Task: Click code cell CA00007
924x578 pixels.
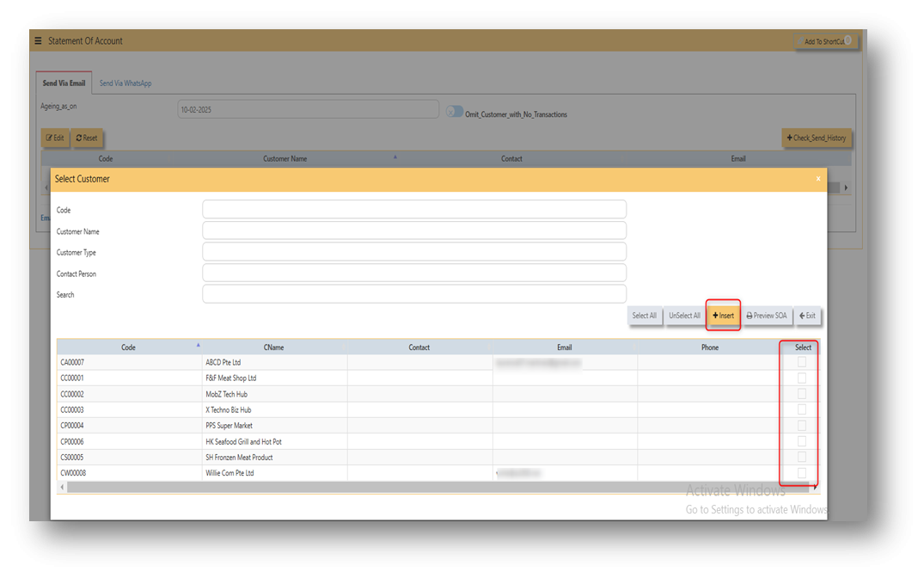Action: pos(130,362)
